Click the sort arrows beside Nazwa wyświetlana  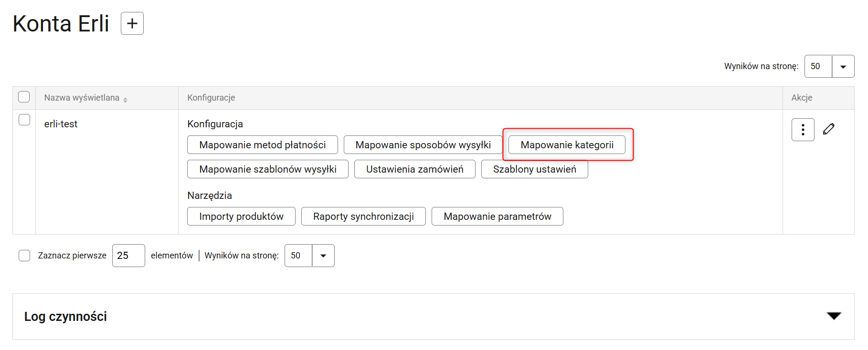[125, 100]
